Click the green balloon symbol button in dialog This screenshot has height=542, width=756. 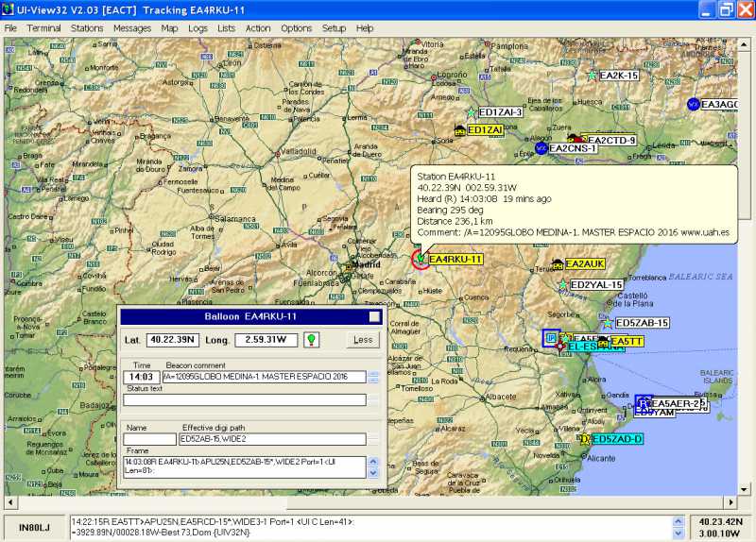310,340
